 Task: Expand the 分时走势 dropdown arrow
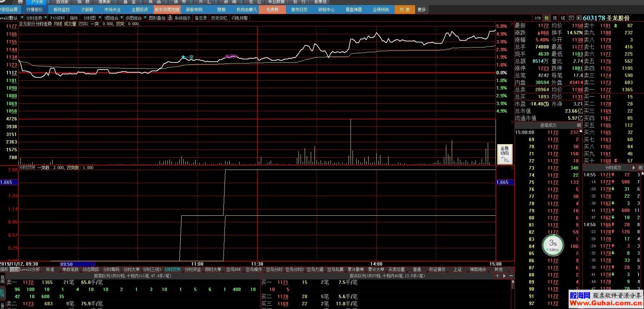point(46,18)
